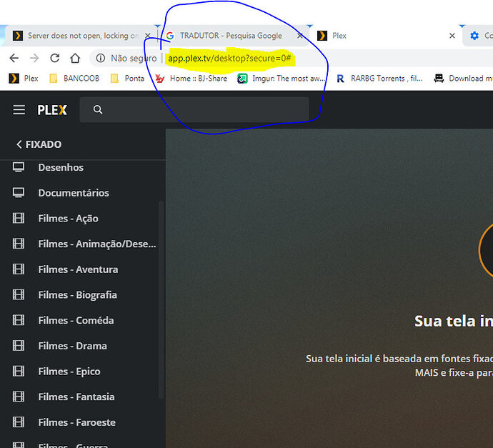The height and width of the screenshot is (448, 493).
Task: Close the Plex browser tab
Action: click(x=452, y=36)
